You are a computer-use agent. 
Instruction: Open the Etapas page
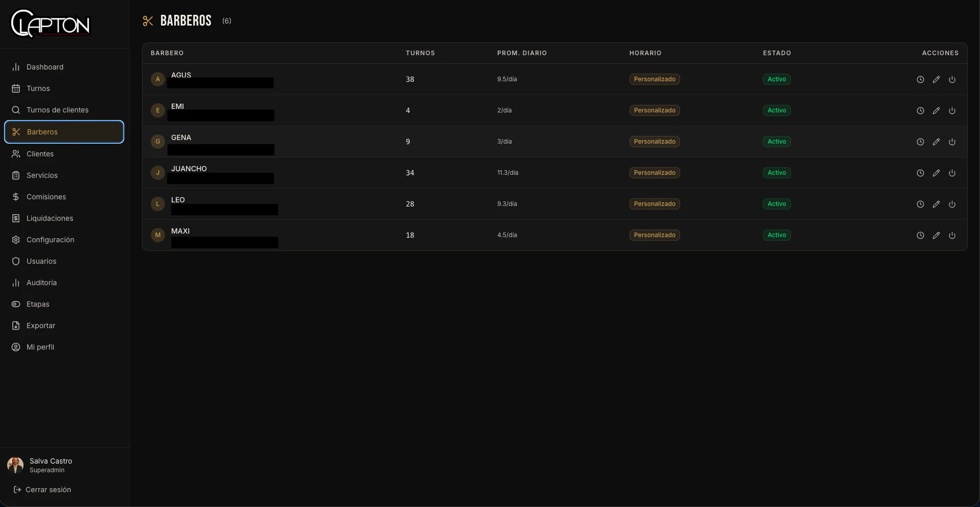[x=64, y=304]
